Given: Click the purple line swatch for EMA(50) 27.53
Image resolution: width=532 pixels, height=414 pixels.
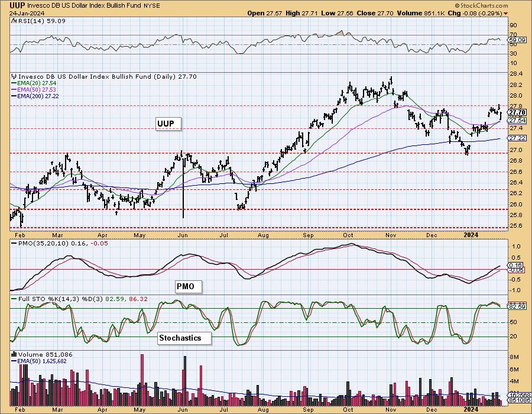Looking at the screenshot, I should [15, 89].
